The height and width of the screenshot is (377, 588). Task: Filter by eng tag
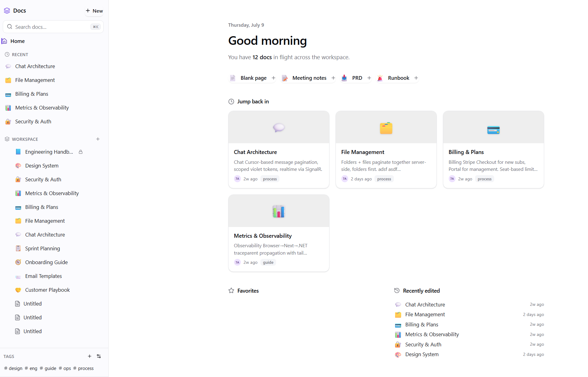(x=31, y=368)
